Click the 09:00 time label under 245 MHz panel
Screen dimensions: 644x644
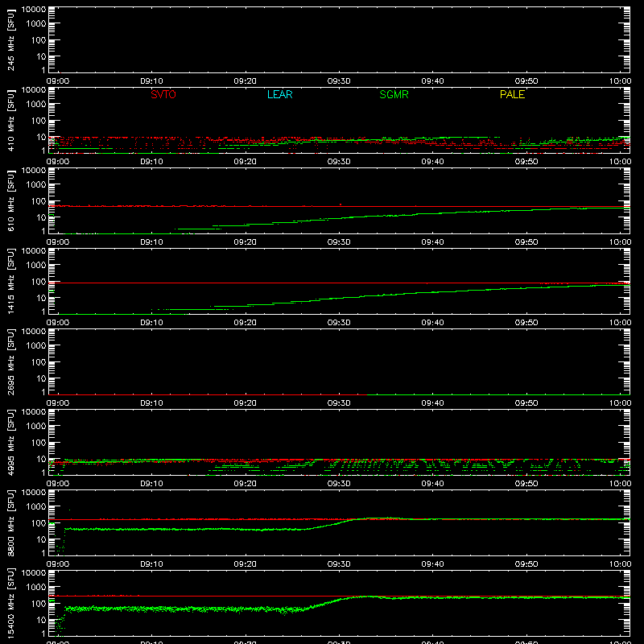(57, 81)
